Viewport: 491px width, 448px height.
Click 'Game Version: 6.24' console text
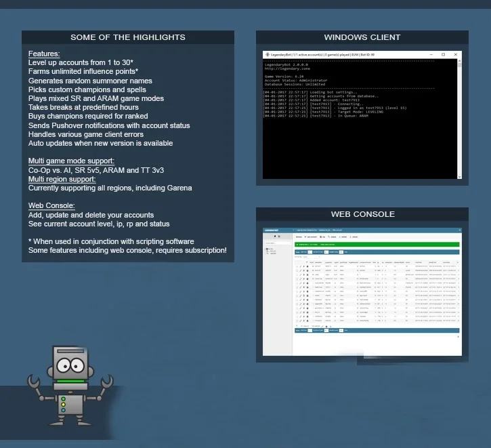click(x=284, y=77)
